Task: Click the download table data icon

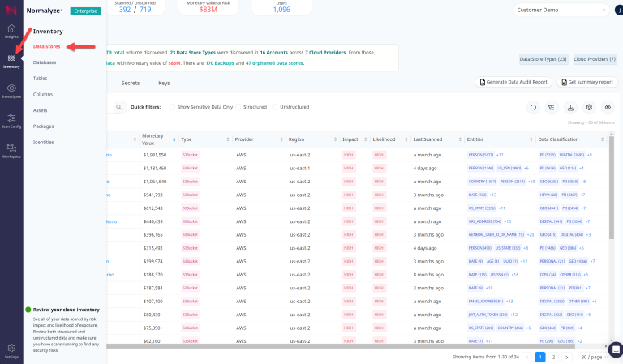Action: 570,107
